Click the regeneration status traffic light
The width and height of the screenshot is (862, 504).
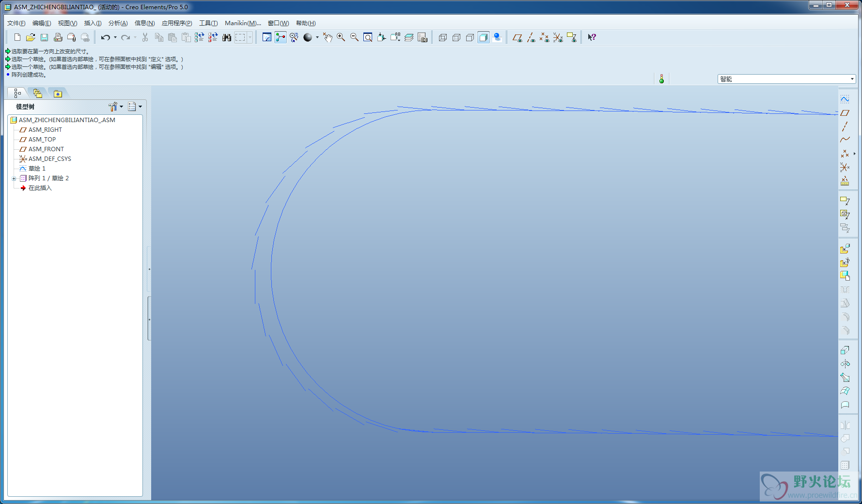[661, 79]
